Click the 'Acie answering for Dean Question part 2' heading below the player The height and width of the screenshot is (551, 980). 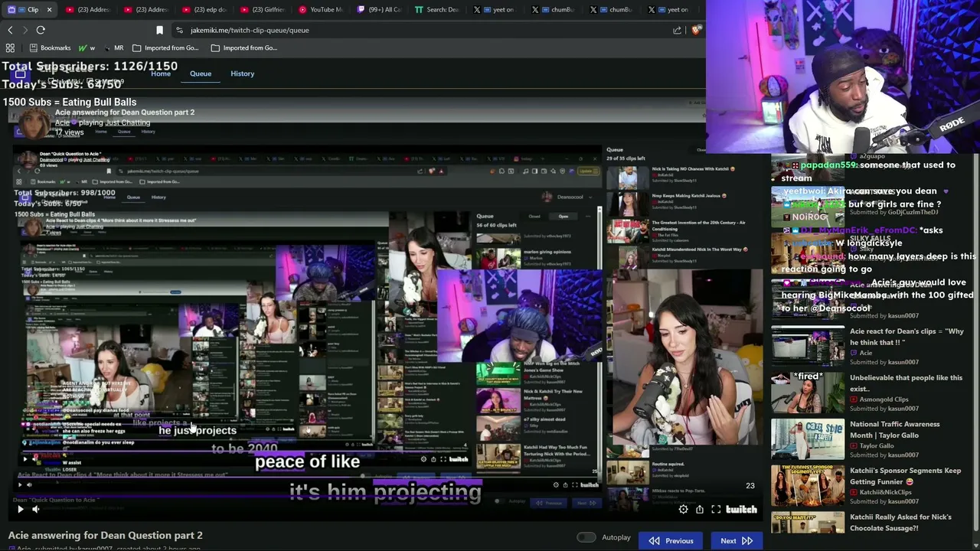[x=106, y=535]
